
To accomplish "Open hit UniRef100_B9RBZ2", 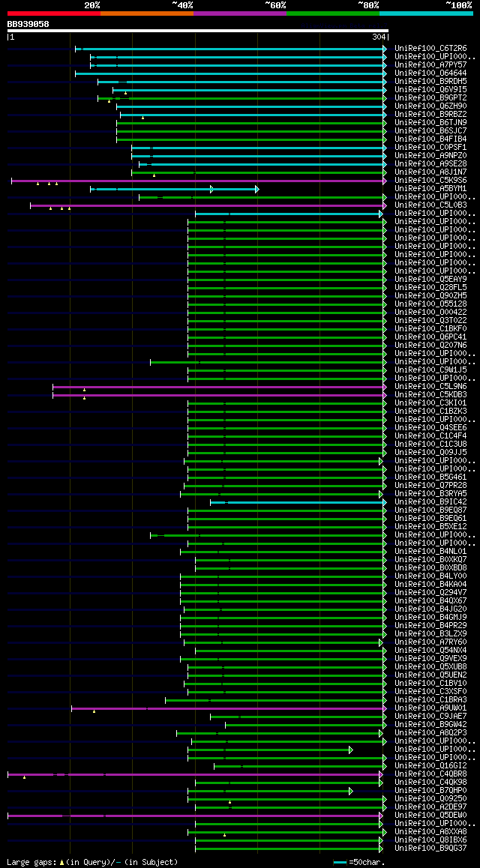I will 430,115.
